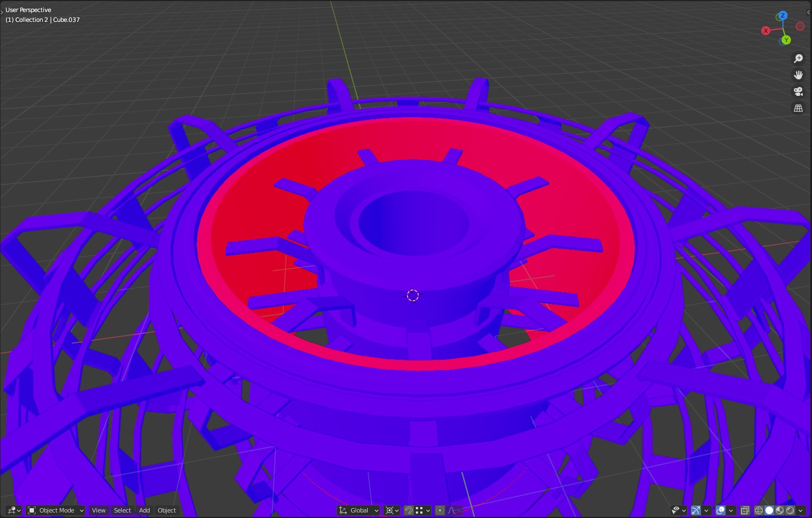Click the zoom view magnifier icon
Screen dimensions: 812x518
tap(798, 59)
